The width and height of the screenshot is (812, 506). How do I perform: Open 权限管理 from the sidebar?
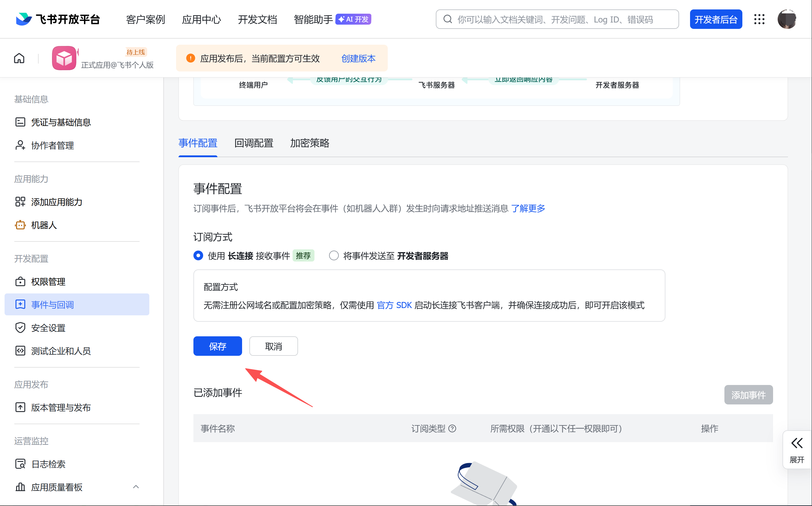(48, 282)
